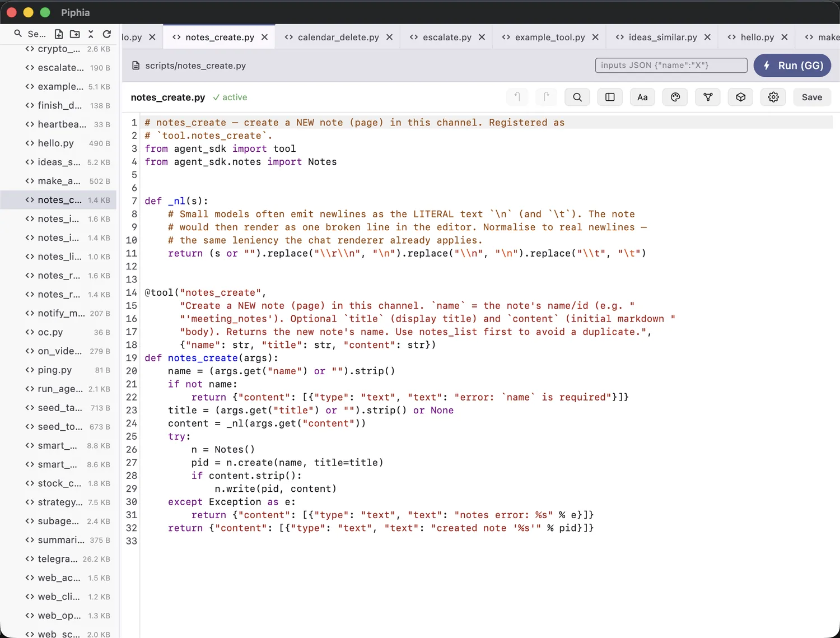
Task: Open the package cube icon
Action: click(x=740, y=97)
